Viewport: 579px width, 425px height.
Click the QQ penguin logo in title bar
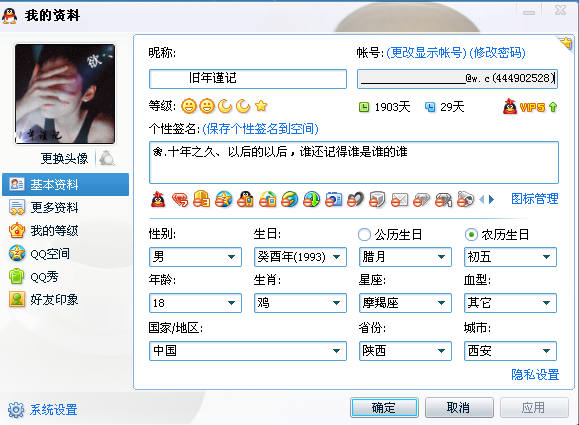coord(10,16)
